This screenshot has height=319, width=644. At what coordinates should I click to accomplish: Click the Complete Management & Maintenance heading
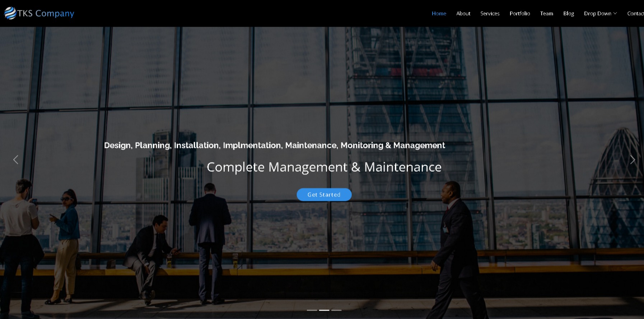(x=324, y=167)
